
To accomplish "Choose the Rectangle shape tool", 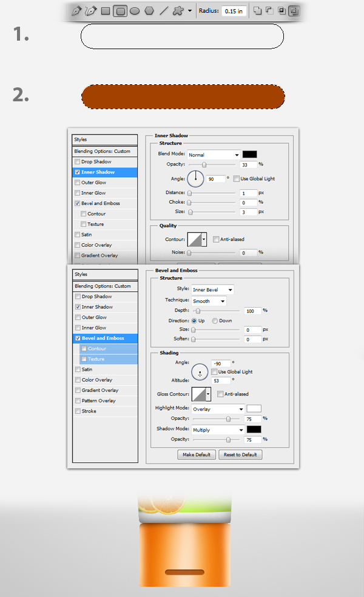I will pos(106,11).
